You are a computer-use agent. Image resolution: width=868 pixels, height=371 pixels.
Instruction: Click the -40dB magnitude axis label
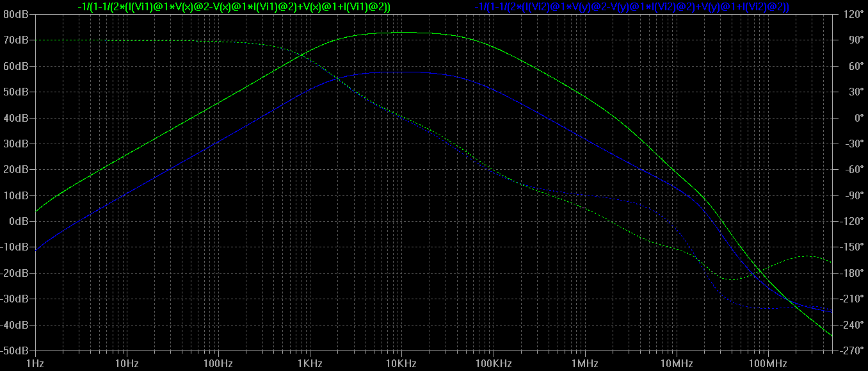pos(15,325)
